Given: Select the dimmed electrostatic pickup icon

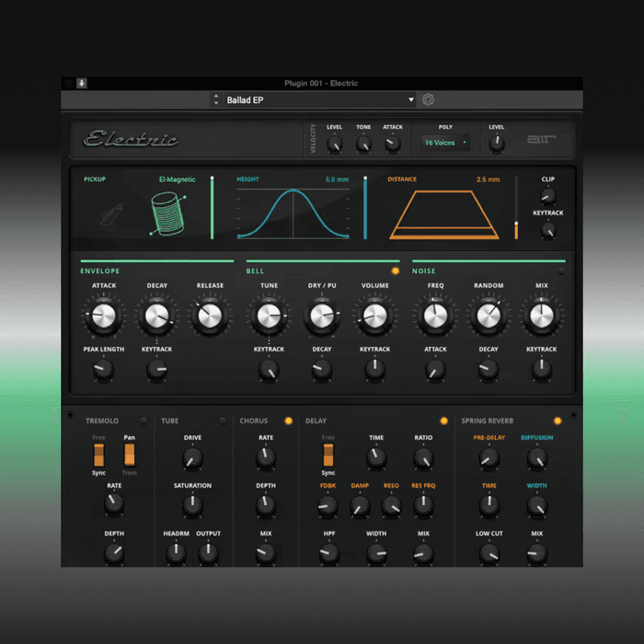Looking at the screenshot, I should (111, 217).
